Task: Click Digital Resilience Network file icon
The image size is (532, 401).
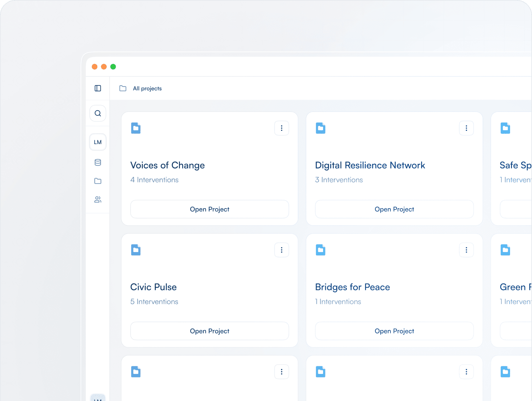Action: point(320,128)
